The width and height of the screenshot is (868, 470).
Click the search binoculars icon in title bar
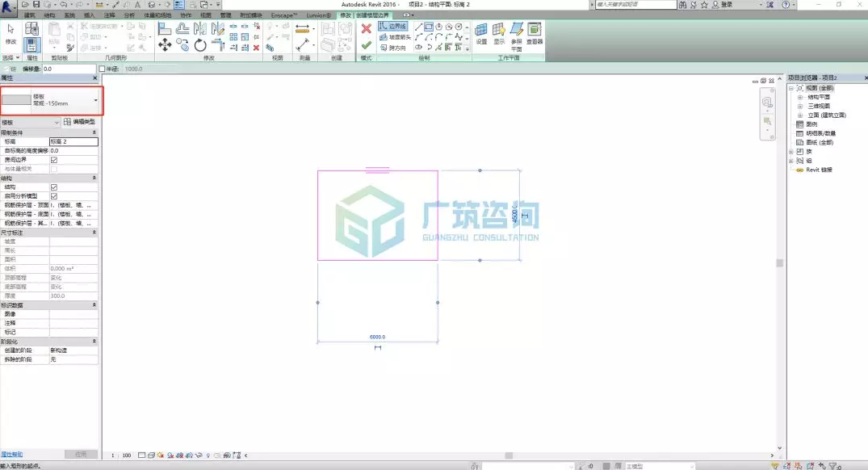click(682, 4)
